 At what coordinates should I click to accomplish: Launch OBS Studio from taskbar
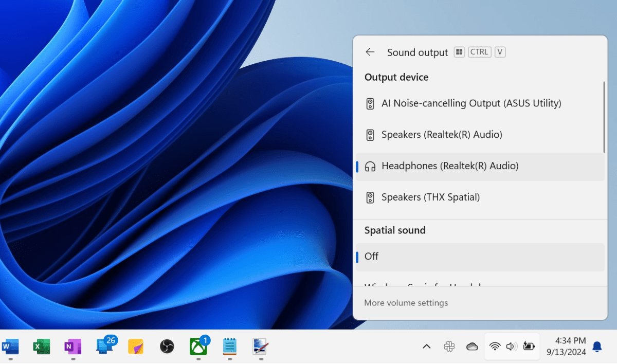(x=167, y=346)
